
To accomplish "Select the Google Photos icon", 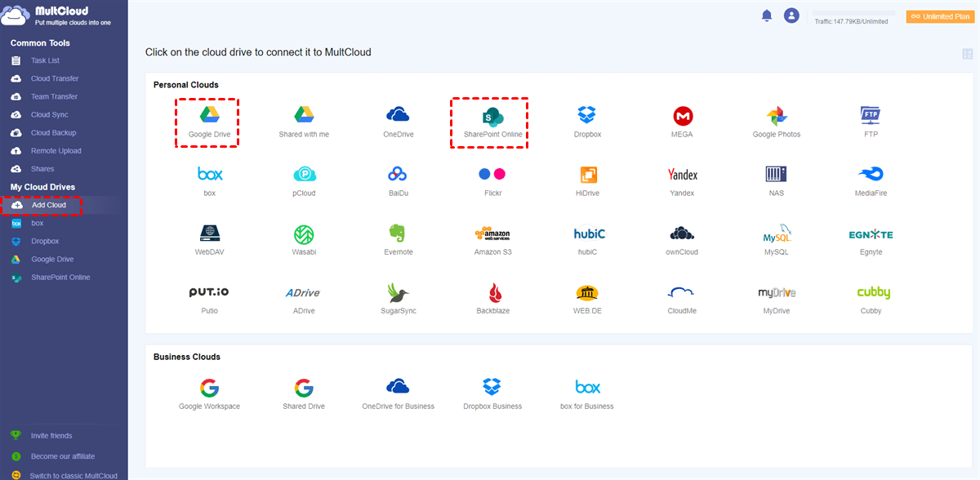I will 777,115.
